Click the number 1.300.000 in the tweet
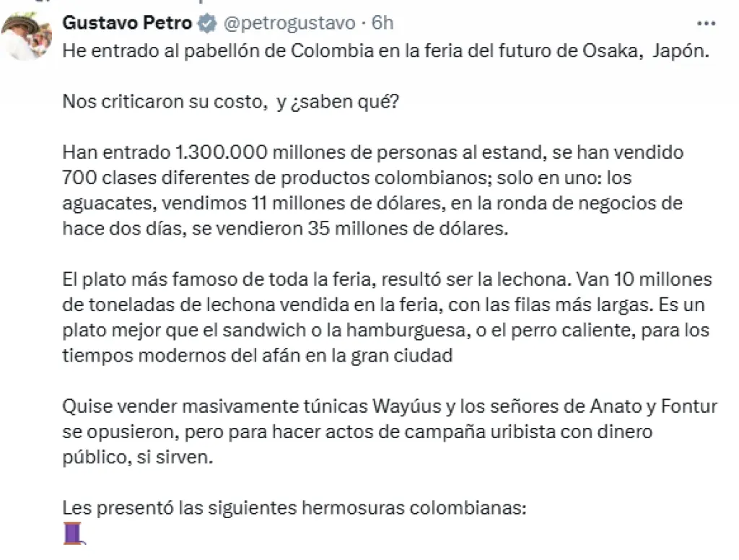 (x=222, y=152)
